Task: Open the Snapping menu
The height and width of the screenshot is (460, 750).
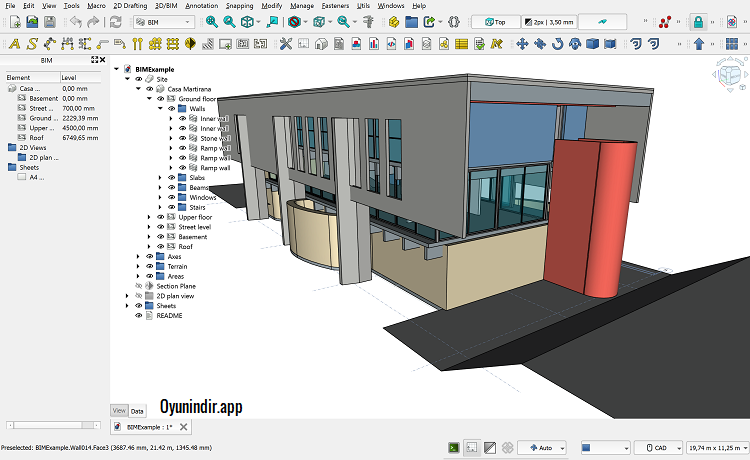Action: [x=240, y=6]
